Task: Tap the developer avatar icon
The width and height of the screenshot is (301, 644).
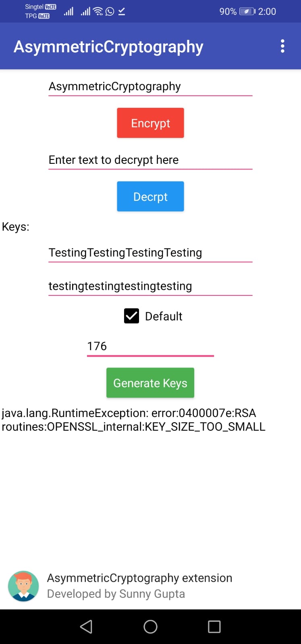Action: (x=23, y=586)
